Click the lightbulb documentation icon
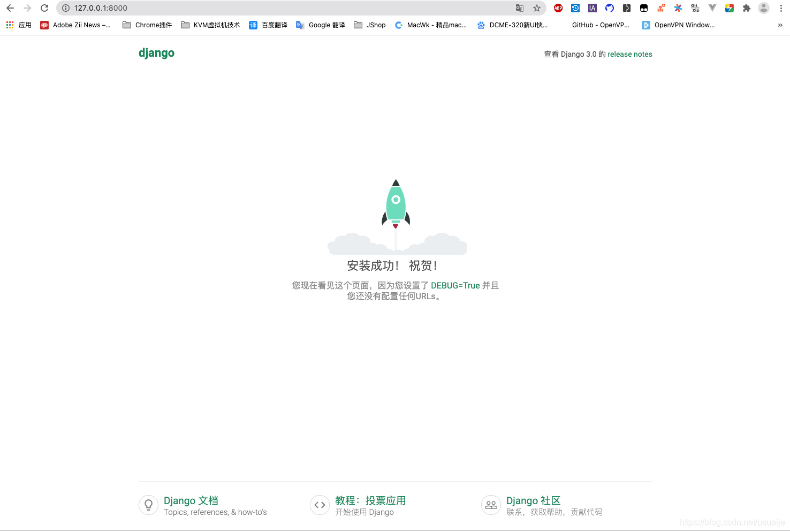790x532 pixels. tap(148, 505)
